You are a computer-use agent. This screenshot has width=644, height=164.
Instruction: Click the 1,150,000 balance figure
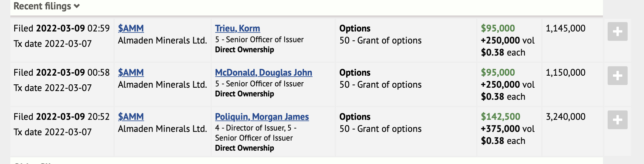point(565,73)
